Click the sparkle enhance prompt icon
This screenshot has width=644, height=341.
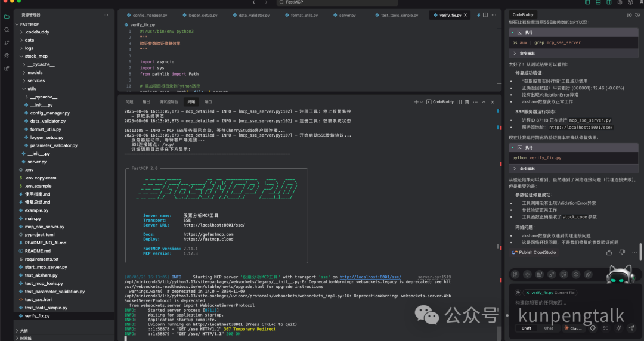[x=618, y=328]
